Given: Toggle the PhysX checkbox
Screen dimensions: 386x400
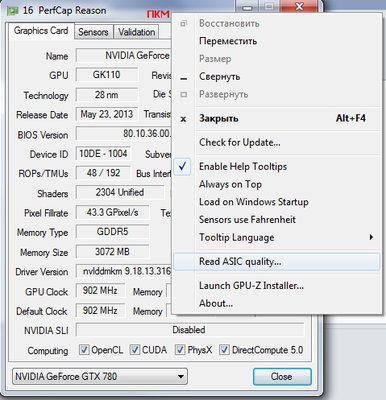Looking at the screenshot, I should (180, 350).
